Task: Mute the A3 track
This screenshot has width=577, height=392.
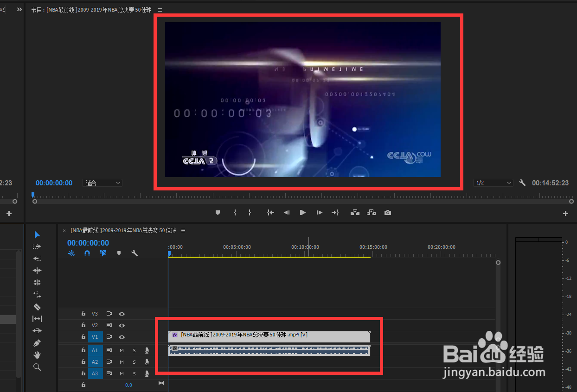Action: pyautogui.click(x=122, y=373)
